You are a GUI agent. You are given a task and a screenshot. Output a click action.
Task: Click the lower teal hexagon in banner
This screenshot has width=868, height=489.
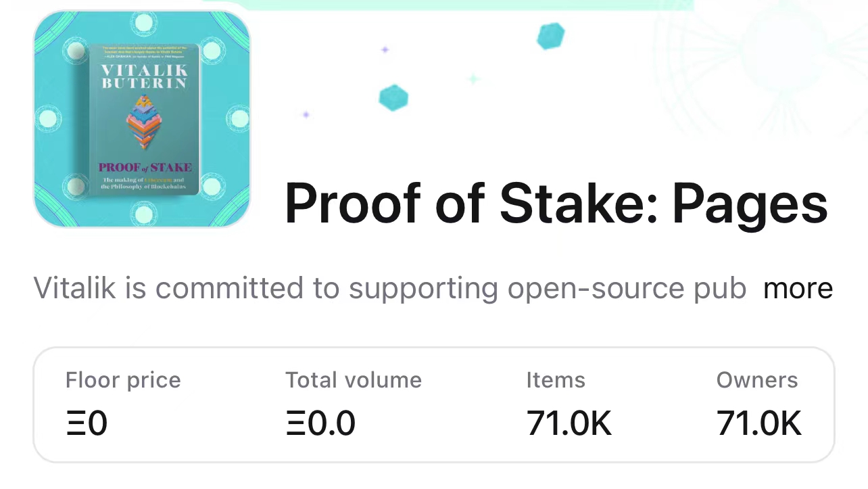pyautogui.click(x=393, y=98)
